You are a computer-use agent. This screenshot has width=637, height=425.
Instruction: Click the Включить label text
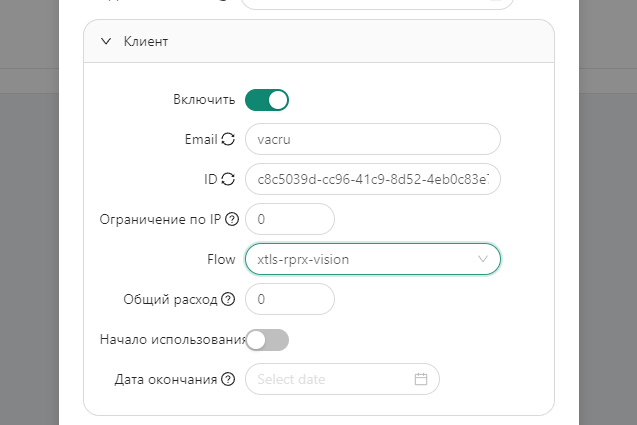(x=204, y=100)
